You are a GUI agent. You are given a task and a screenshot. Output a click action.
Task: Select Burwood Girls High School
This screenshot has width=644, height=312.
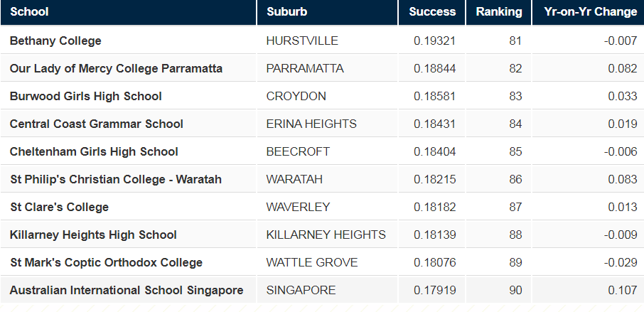pyautogui.click(x=86, y=96)
